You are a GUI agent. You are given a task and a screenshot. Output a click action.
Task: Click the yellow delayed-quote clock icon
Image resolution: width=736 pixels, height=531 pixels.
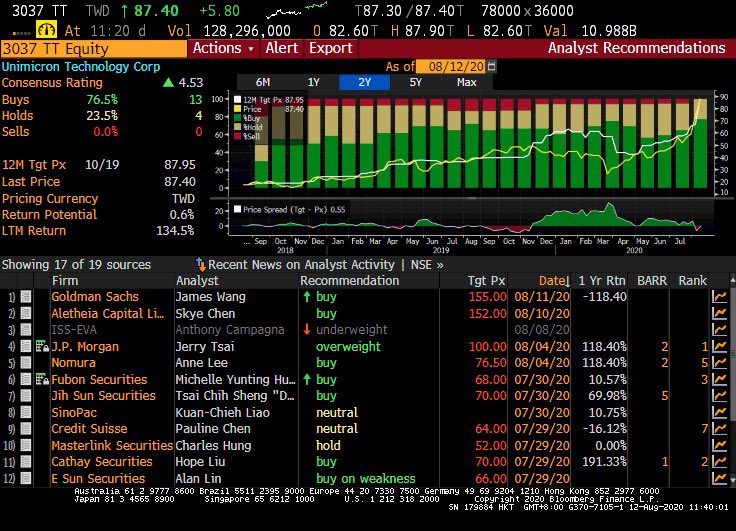point(46,30)
